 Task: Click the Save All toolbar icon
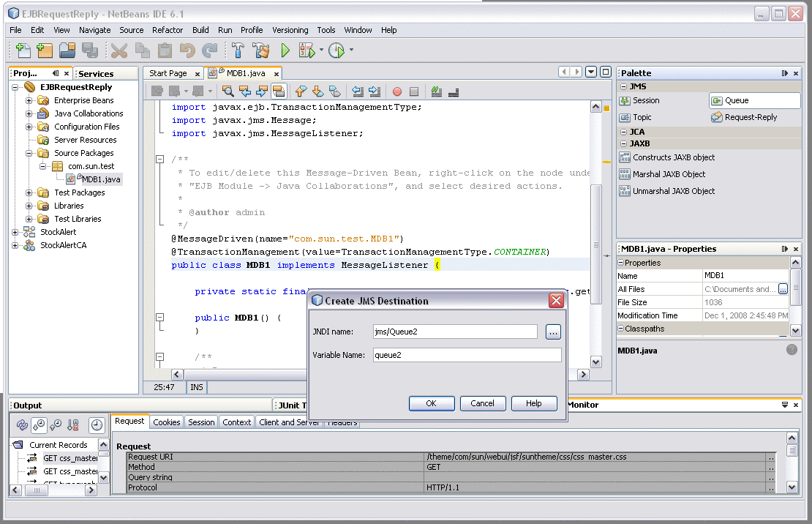click(x=90, y=50)
